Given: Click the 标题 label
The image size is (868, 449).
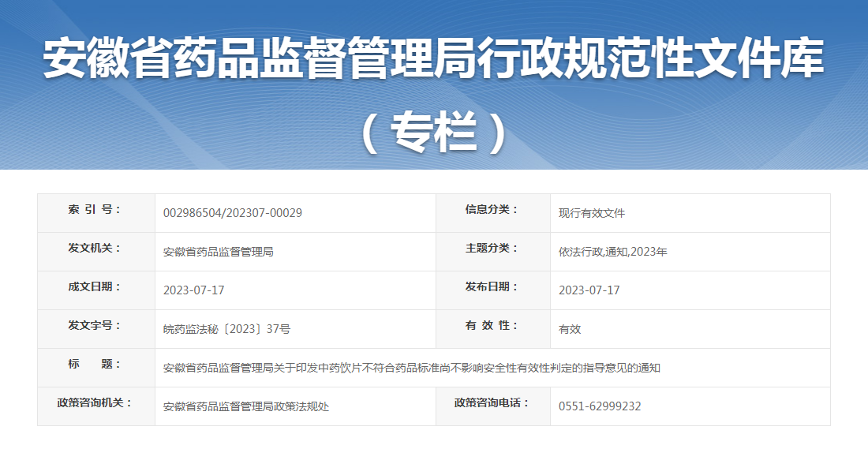Looking at the screenshot, I should pyautogui.click(x=95, y=365).
